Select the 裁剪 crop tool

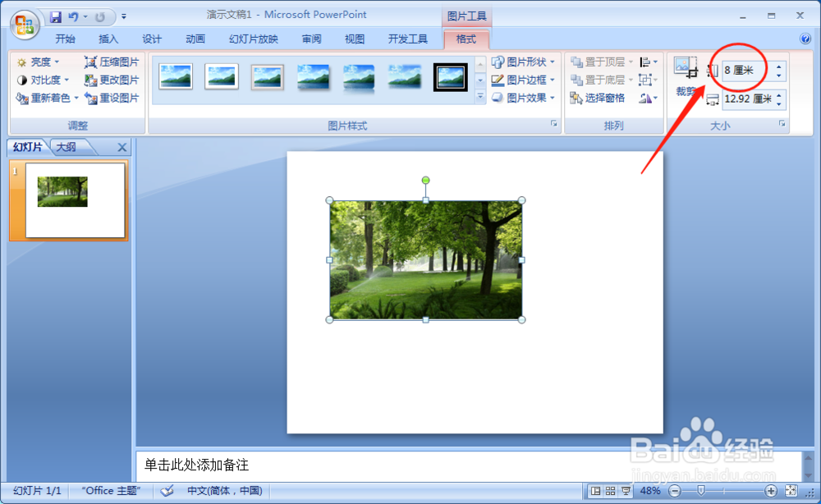click(686, 77)
